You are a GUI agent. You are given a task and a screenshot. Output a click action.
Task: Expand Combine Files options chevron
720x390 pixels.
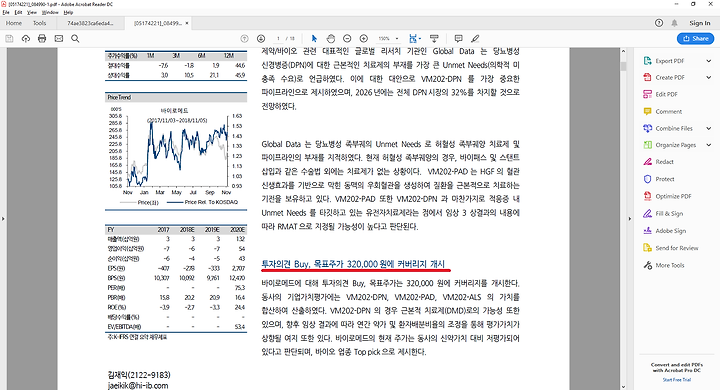coord(709,129)
